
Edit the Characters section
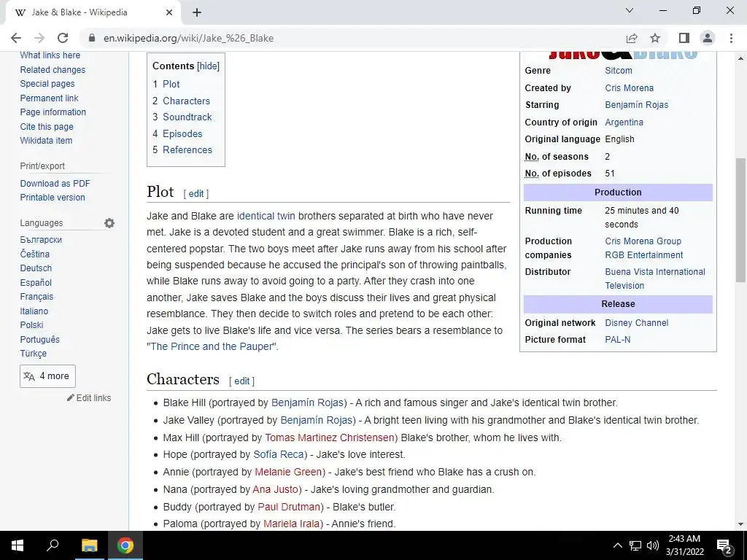pyautogui.click(x=241, y=381)
